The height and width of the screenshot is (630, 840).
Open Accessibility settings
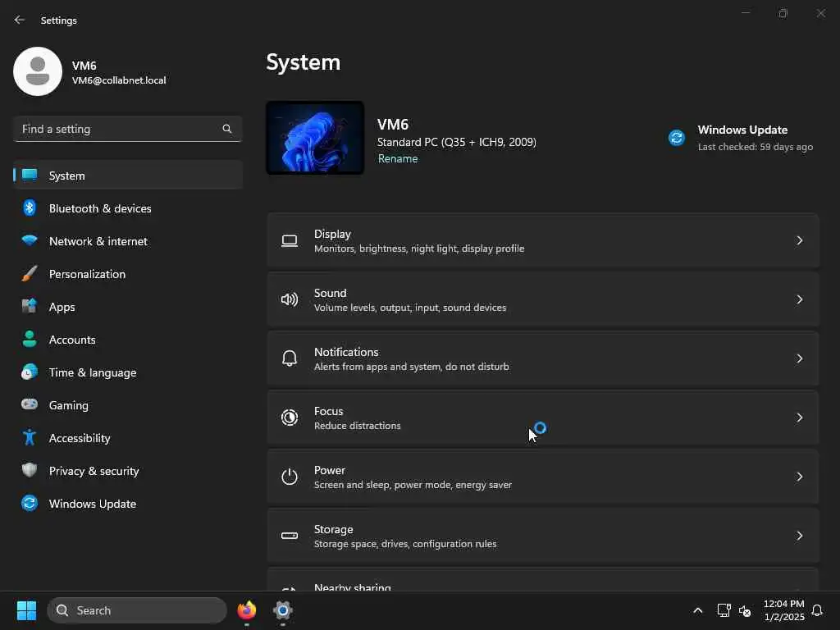pos(128,438)
